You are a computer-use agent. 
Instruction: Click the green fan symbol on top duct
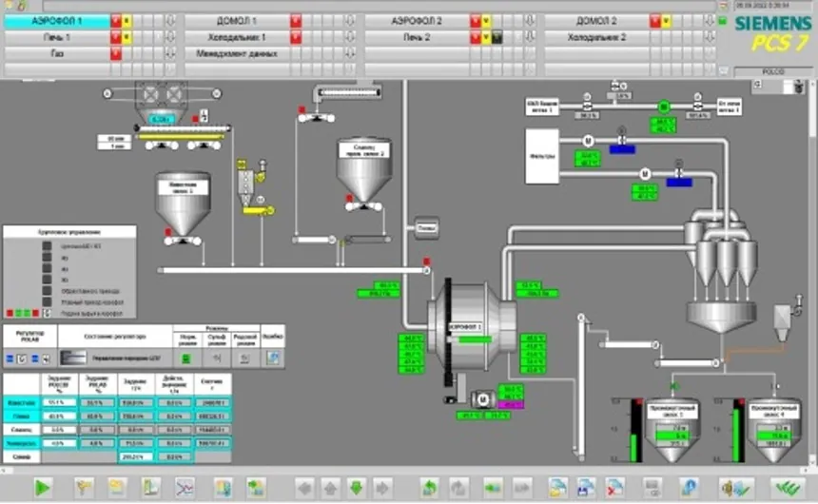[x=664, y=107]
